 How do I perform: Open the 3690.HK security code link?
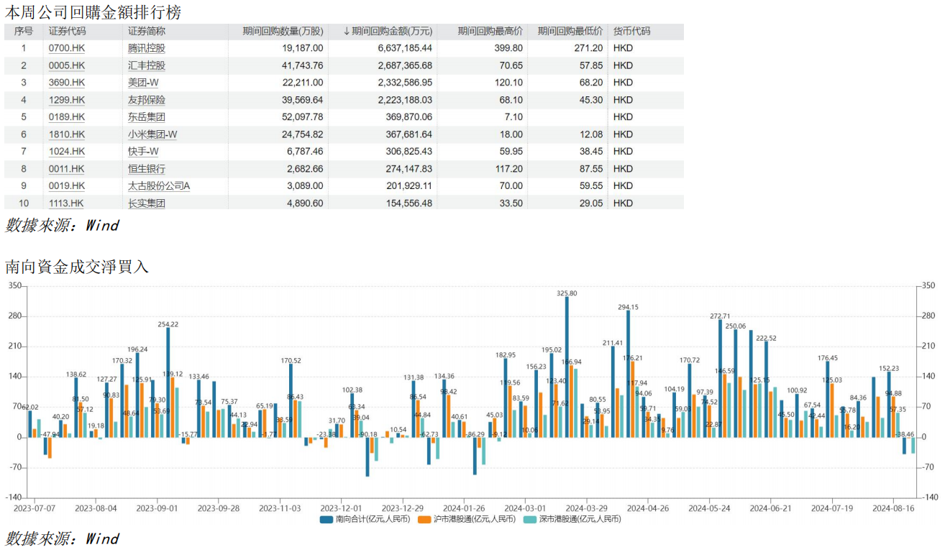click(x=67, y=83)
